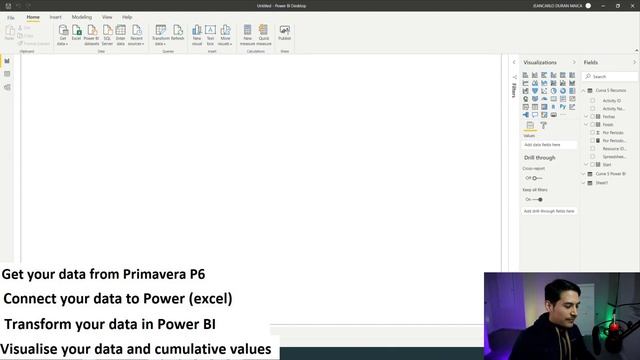Connect to Power BI datasets
This screenshot has width=640, height=360.
(x=91, y=36)
